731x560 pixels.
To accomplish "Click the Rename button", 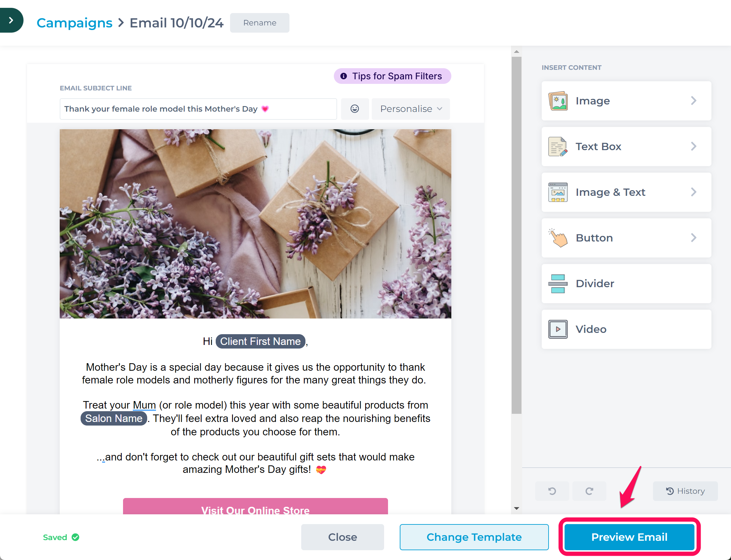I will click(x=260, y=23).
